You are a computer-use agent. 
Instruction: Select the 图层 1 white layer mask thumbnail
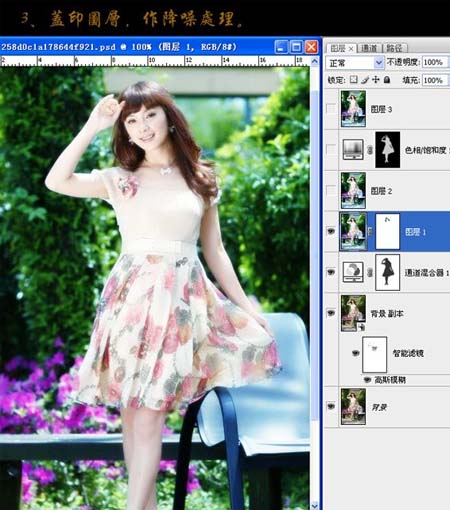(x=387, y=231)
